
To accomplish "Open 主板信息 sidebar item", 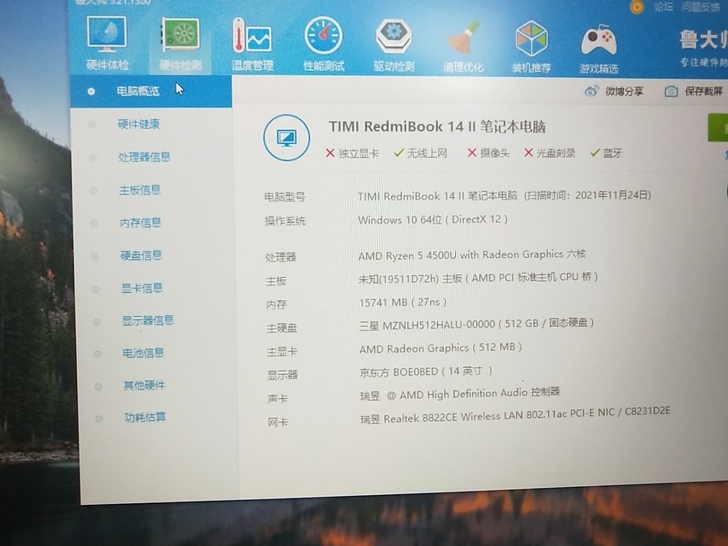I will [x=140, y=190].
